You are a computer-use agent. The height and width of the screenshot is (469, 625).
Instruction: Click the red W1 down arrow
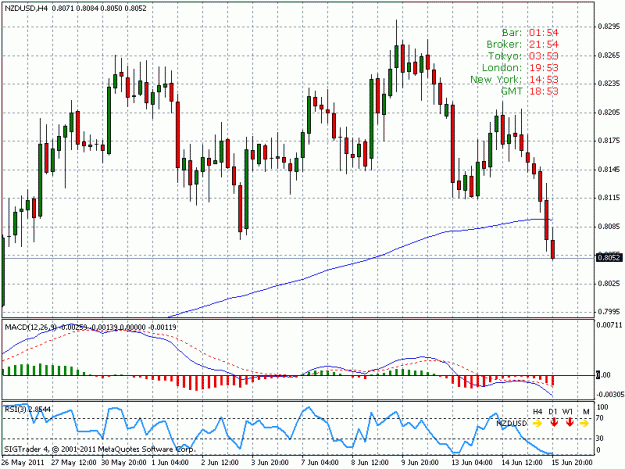point(569,422)
